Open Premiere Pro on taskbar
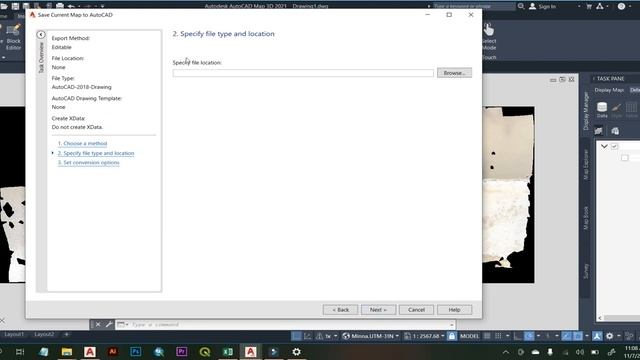This screenshot has width=640, height=360. pos(182,352)
